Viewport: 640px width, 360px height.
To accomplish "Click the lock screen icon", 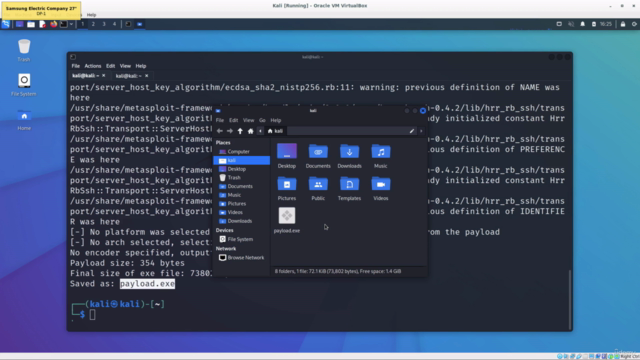I will click(623, 24).
